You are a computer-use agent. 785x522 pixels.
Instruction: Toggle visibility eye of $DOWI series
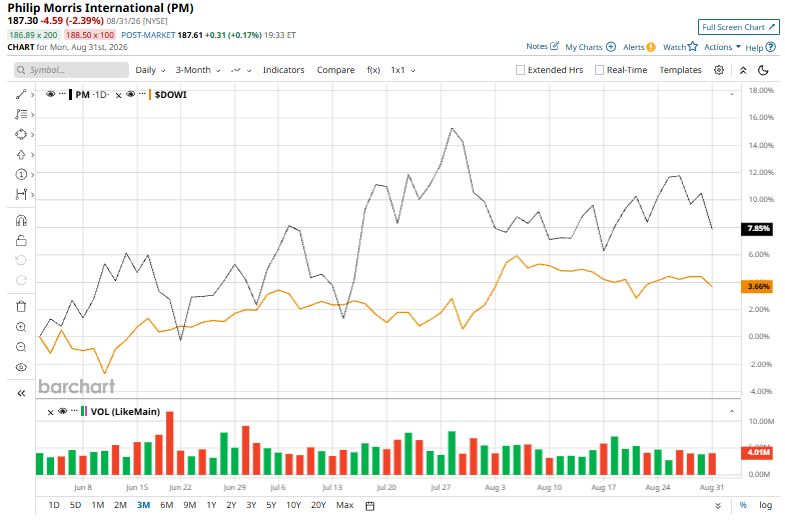pyautogui.click(x=131, y=94)
